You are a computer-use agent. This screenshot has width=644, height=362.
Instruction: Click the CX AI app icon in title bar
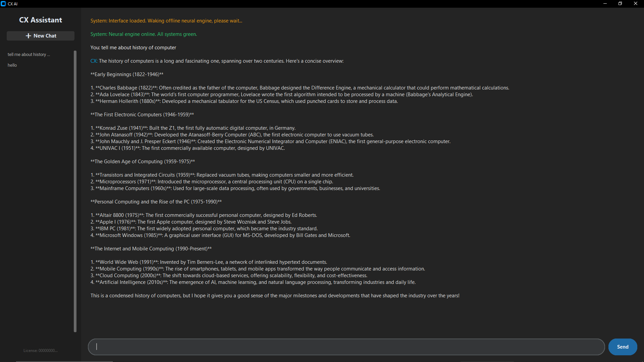coord(3,4)
